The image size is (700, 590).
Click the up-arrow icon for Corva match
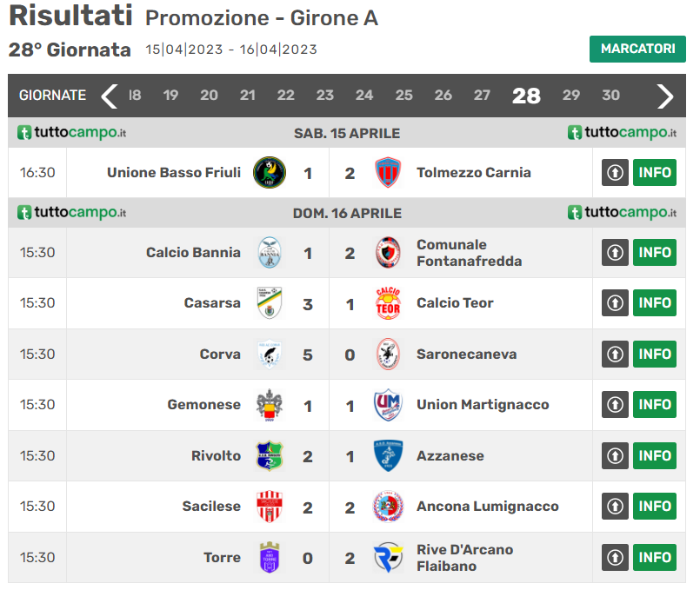click(x=615, y=355)
